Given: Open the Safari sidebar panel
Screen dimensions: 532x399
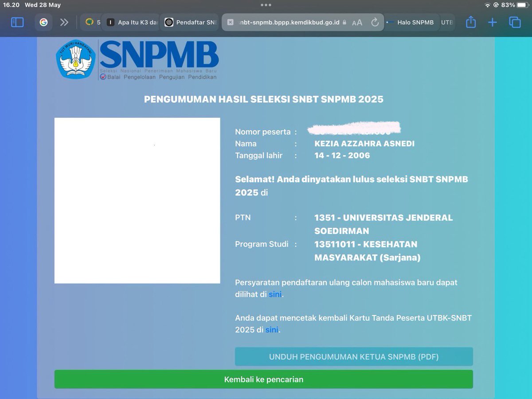Looking at the screenshot, I should click(x=17, y=22).
